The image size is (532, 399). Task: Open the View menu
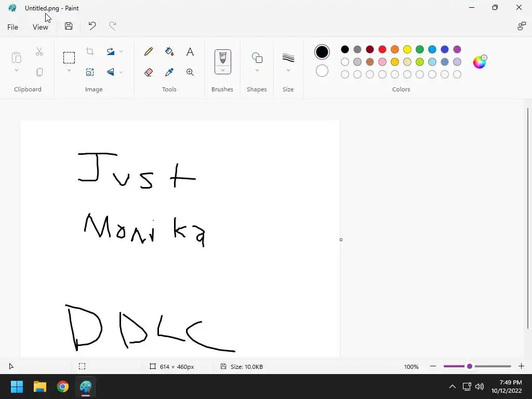pyautogui.click(x=40, y=27)
